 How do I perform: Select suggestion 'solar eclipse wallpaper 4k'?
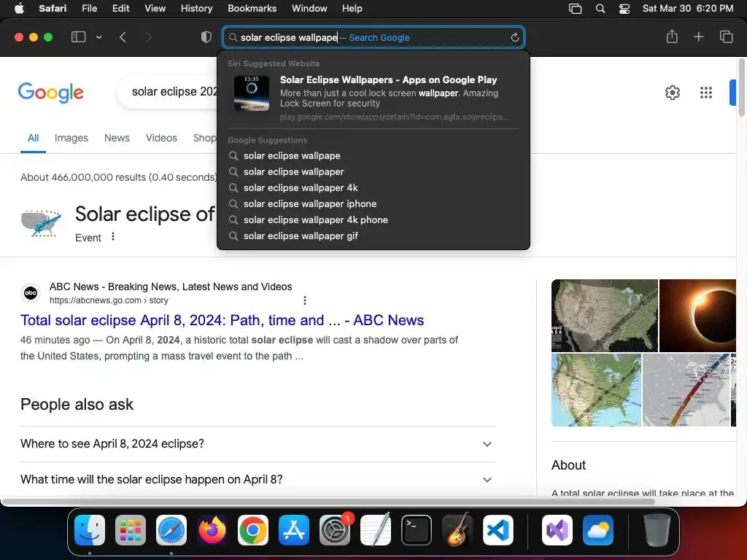[373, 187]
